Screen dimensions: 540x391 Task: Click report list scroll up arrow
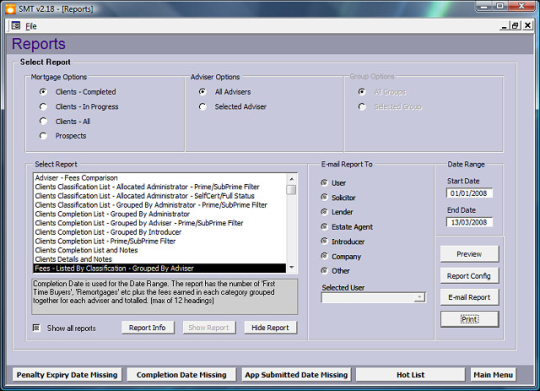[291, 179]
